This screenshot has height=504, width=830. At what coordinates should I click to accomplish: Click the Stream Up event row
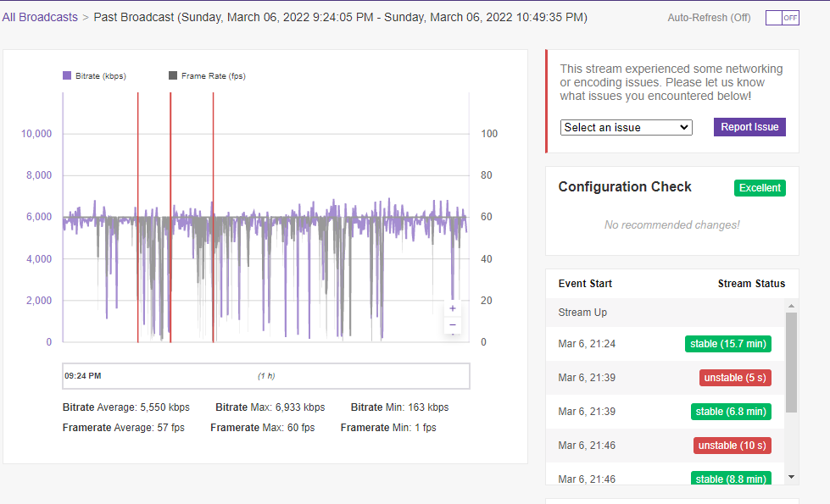[x=666, y=313]
